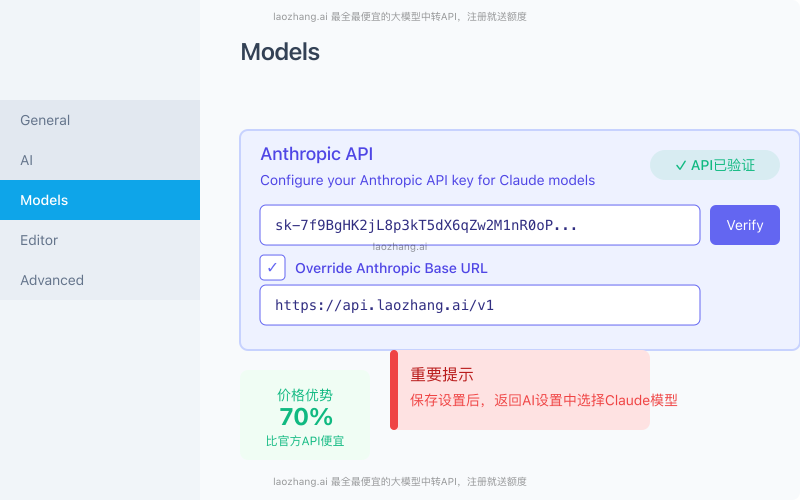The width and height of the screenshot is (800, 500).
Task: Toggle Override Anthropic Base URL checkbox
Action: click(x=272, y=267)
